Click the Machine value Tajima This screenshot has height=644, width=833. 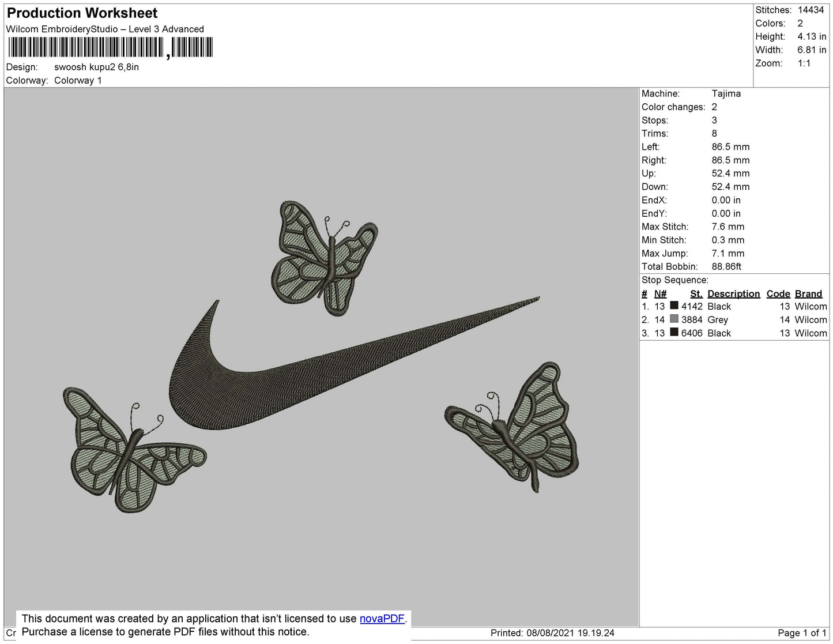(726, 93)
